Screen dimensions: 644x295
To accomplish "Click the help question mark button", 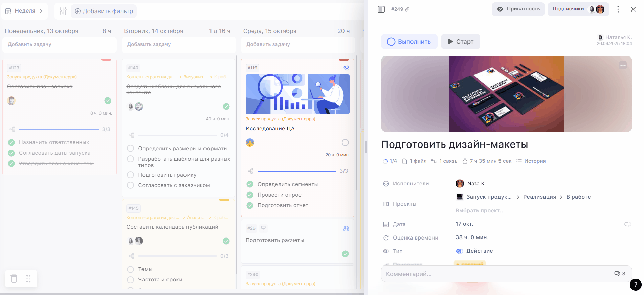I will (635, 285).
